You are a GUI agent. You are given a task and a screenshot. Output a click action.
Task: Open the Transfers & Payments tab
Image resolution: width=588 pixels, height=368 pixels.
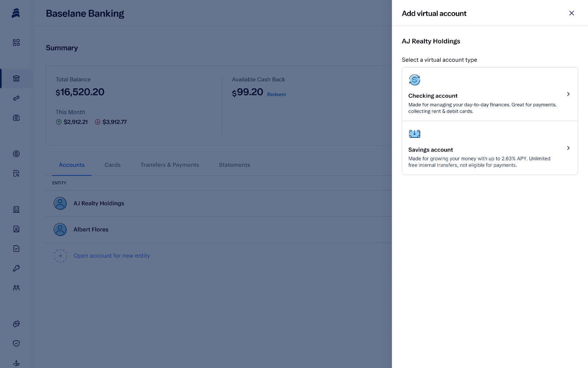click(x=170, y=165)
